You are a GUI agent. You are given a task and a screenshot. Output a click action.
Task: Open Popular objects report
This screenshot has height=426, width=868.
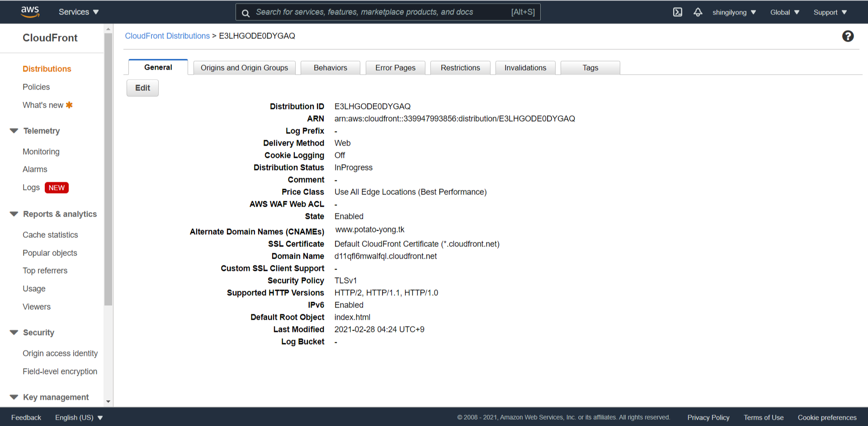[x=50, y=253]
